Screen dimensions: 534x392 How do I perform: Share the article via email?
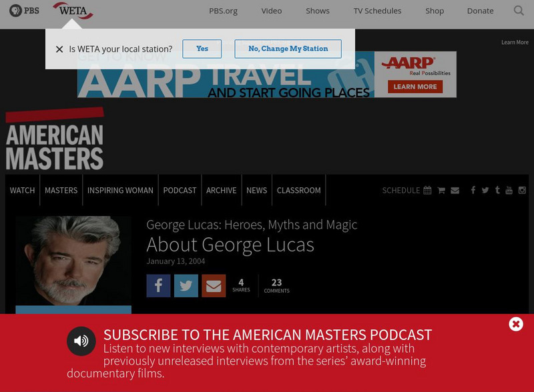213,285
